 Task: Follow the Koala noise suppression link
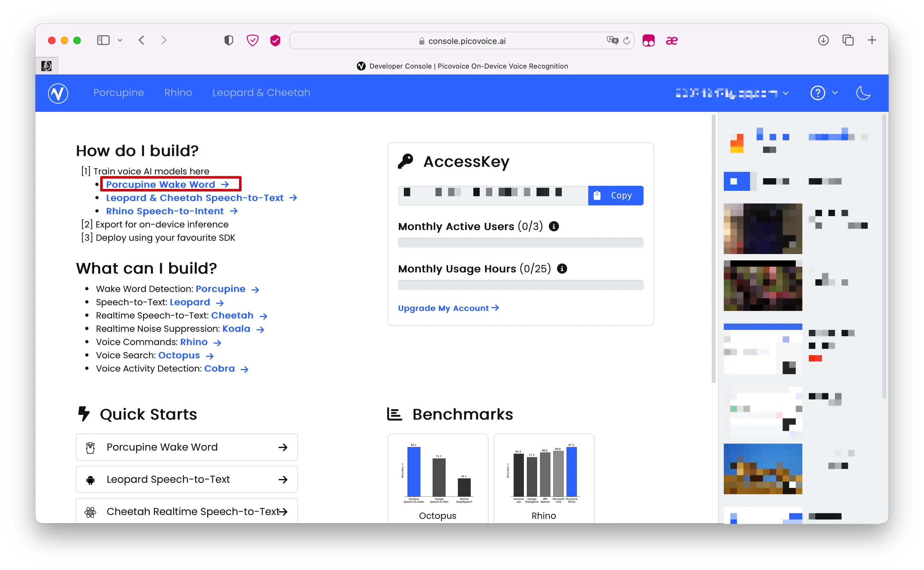243,329
